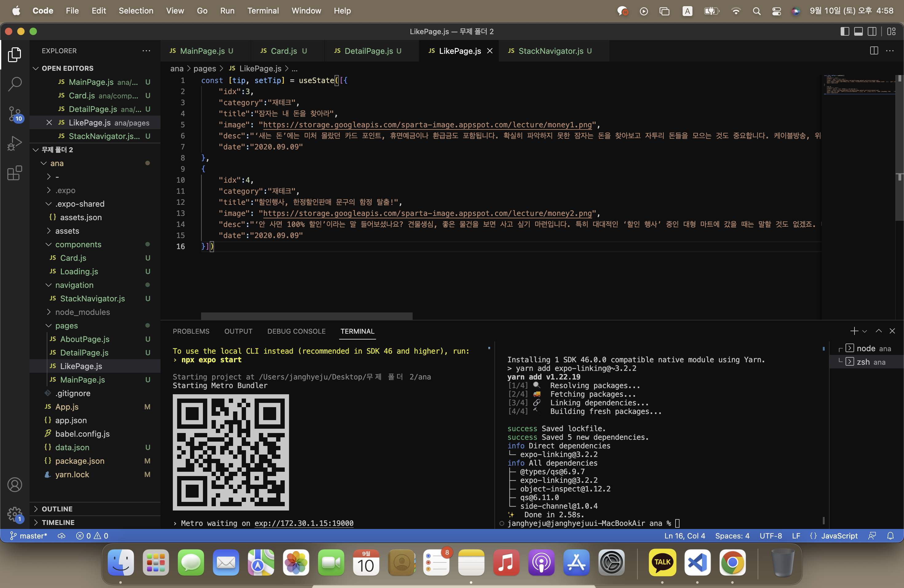
Task: Open App.js in the file tree
Action: [x=95, y=407]
